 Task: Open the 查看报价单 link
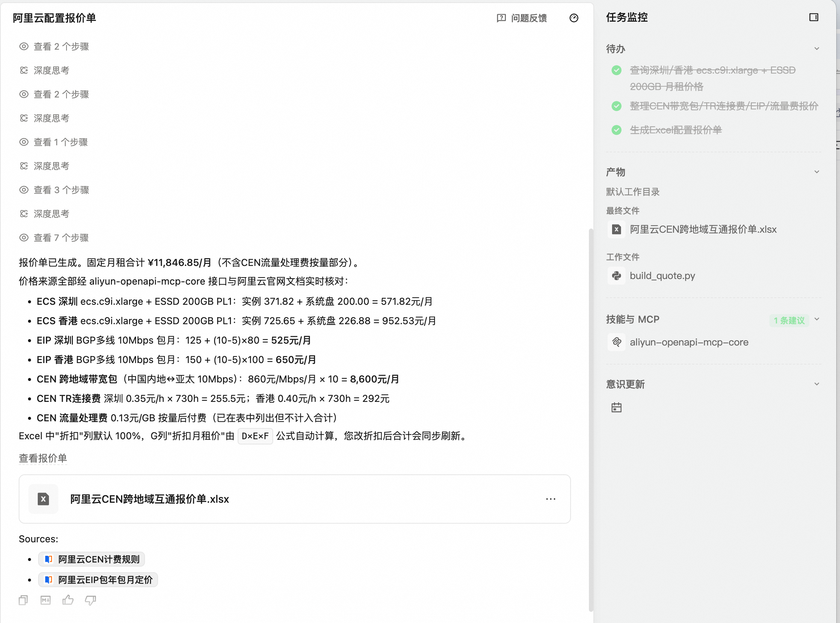point(43,458)
